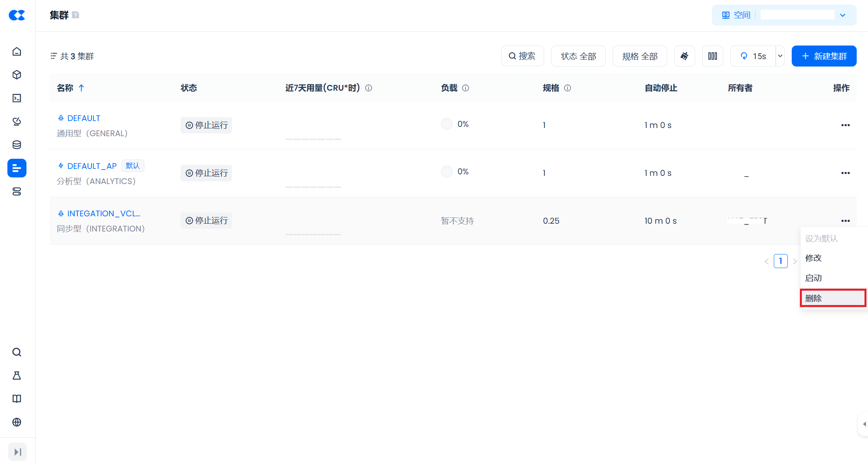Image resolution: width=868 pixels, height=463 pixels.
Task: Open the flask lab icon in sidebar
Action: [17, 375]
